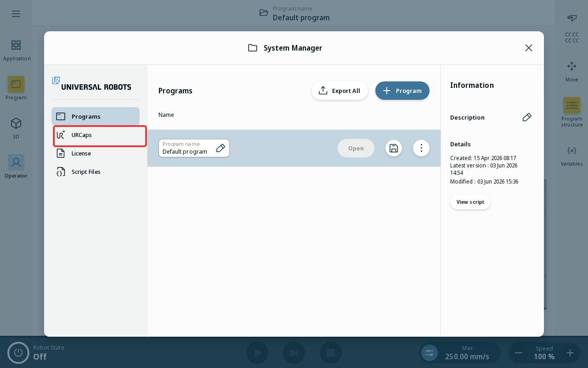Increase speed with plus button

click(x=570, y=353)
